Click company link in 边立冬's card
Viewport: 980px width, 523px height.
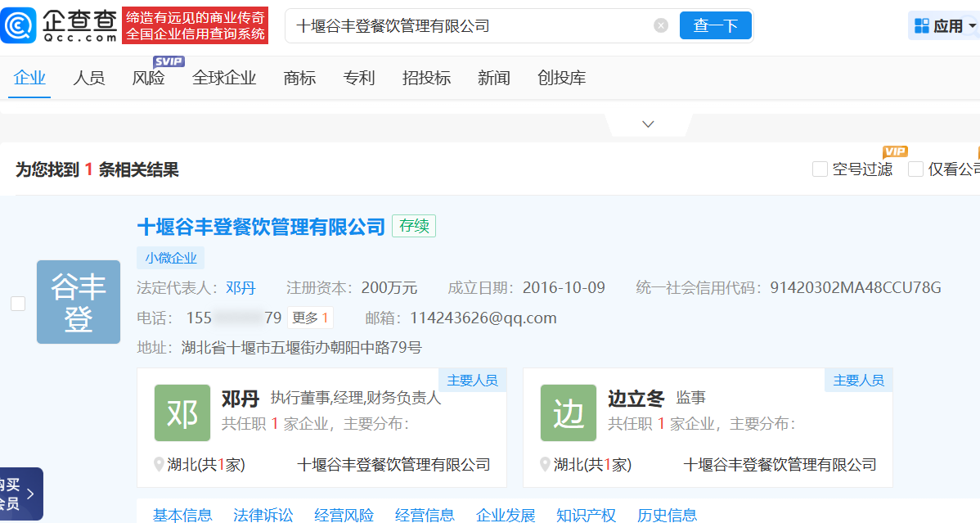(780, 465)
